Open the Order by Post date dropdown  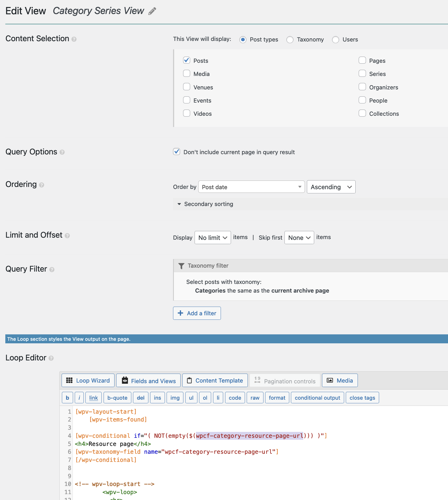point(251,187)
